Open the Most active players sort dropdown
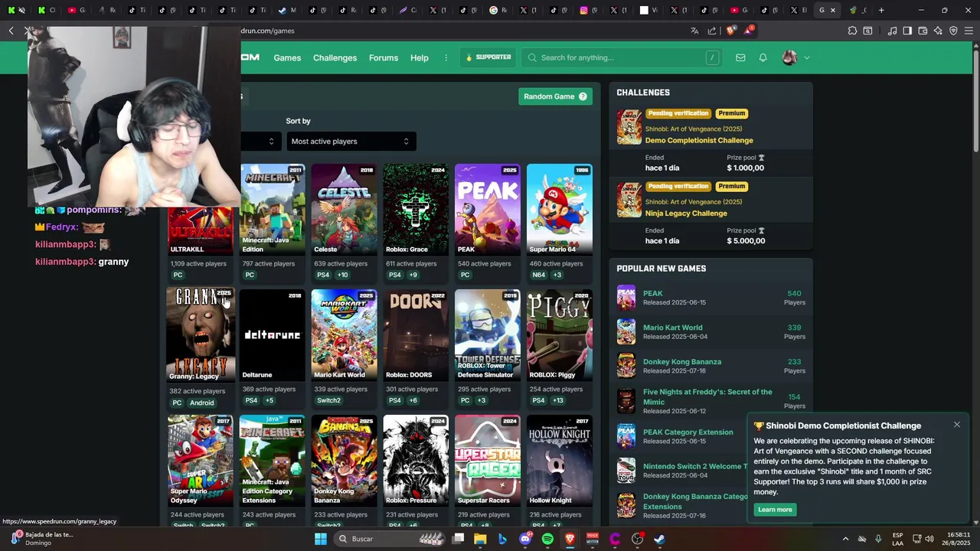This screenshot has height=551, width=980. pos(351,141)
